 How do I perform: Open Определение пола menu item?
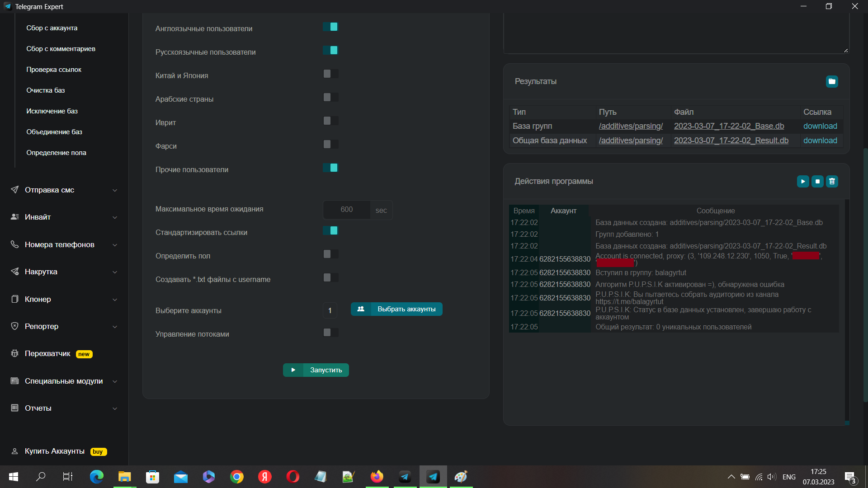pos(56,153)
